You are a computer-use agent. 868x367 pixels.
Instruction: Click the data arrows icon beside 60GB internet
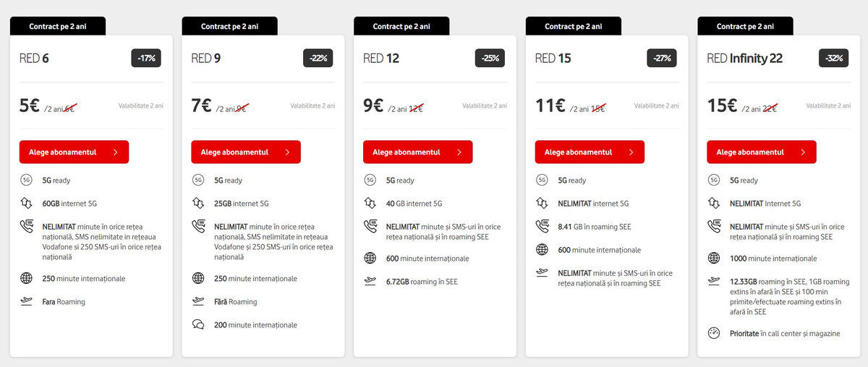(x=27, y=204)
